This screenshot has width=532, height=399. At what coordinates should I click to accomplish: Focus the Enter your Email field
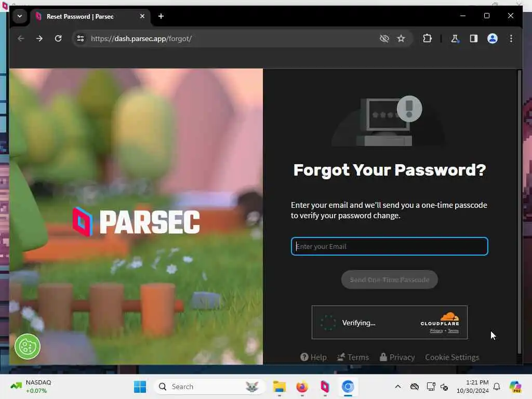[390, 246]
